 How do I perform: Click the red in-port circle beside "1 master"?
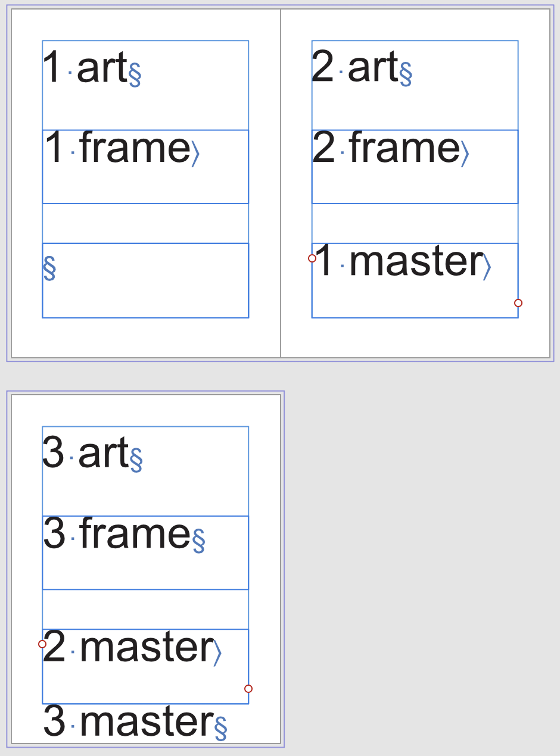pyautogui.click(x=312, y=258)
